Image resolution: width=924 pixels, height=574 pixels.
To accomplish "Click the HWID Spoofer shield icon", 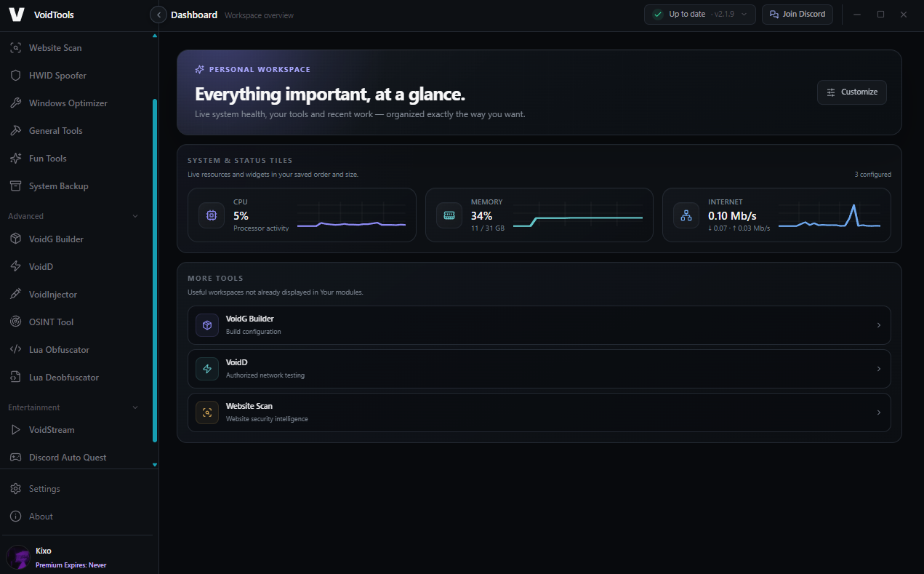I will click(15, 76).
